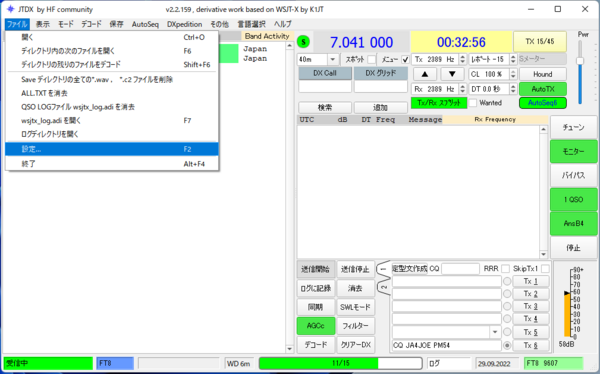Click the JTDX app icon in title bar
The image size is (600, 374).
point(10,9)
